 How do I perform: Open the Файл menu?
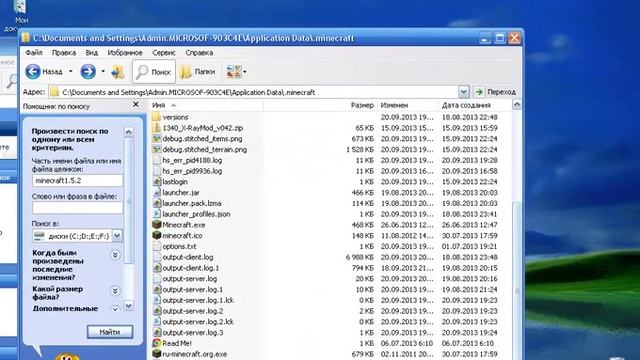34,53
